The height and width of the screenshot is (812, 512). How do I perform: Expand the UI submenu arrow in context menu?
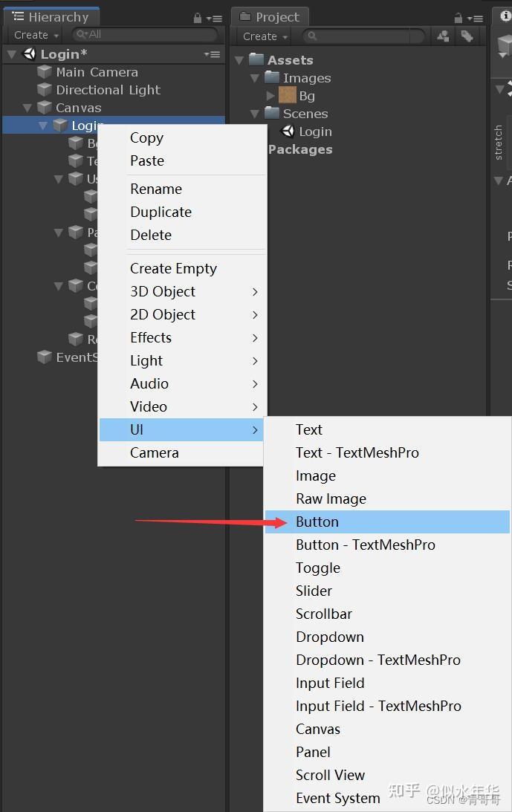[x=256, y=429]
